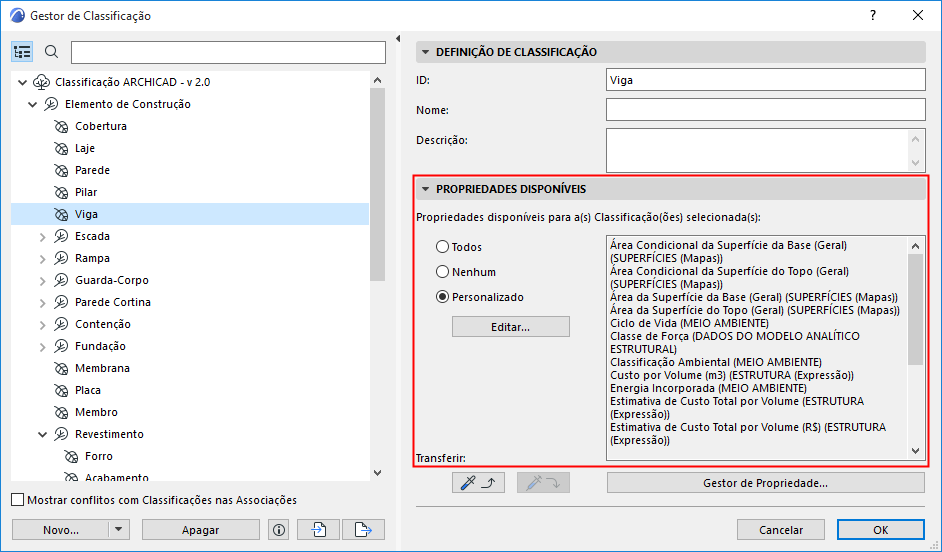Click the properties list scrollbar thumb
The width and height of the screenshot is (942, 552).
click(916, 309)
